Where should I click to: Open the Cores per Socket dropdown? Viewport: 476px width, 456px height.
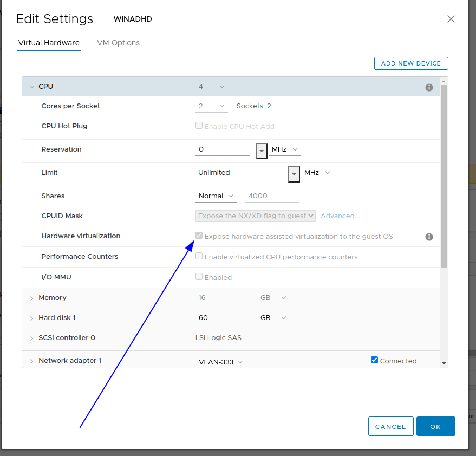(211, 106)
